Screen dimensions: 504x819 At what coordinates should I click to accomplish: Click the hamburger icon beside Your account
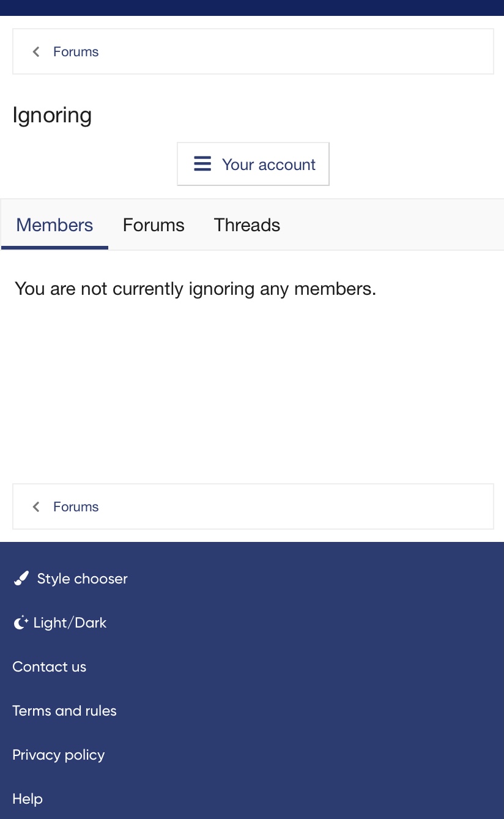(x=202, y=164)
